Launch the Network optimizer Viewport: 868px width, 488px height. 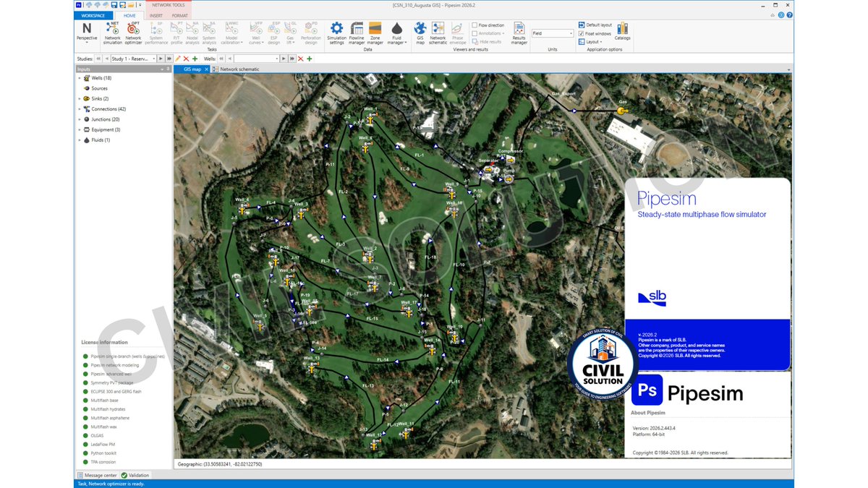point(133,32)
